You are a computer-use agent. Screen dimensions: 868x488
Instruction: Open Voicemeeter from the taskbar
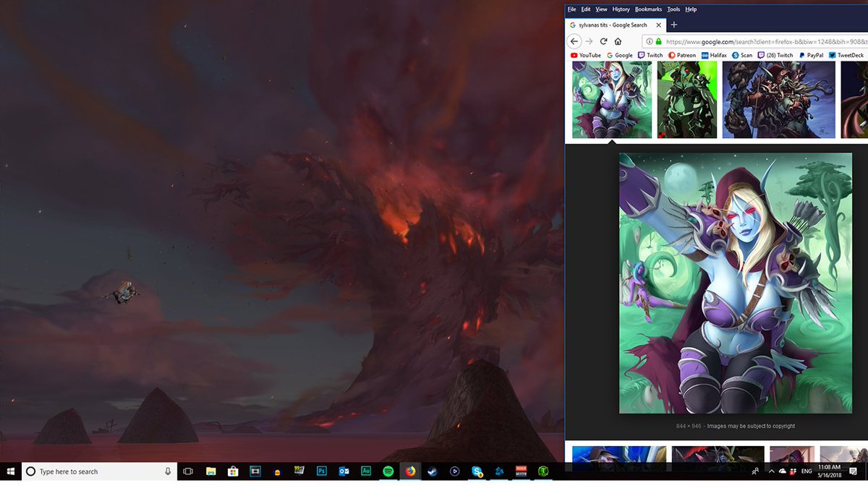521,471
